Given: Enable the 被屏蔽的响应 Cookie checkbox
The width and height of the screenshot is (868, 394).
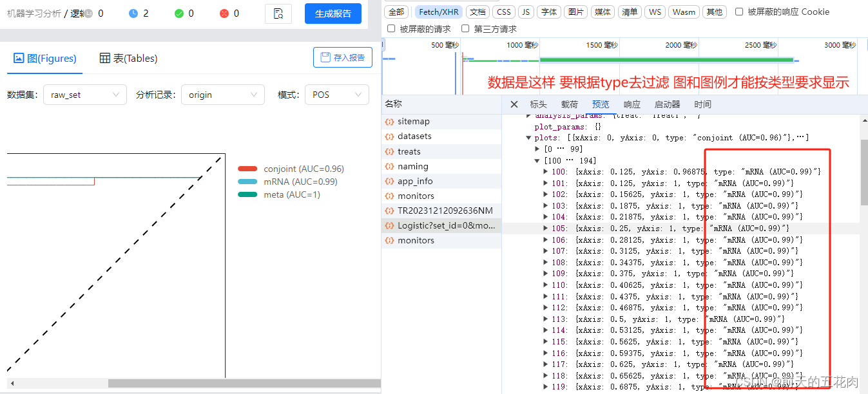Looking at the screenshot, I should [740, 12].
